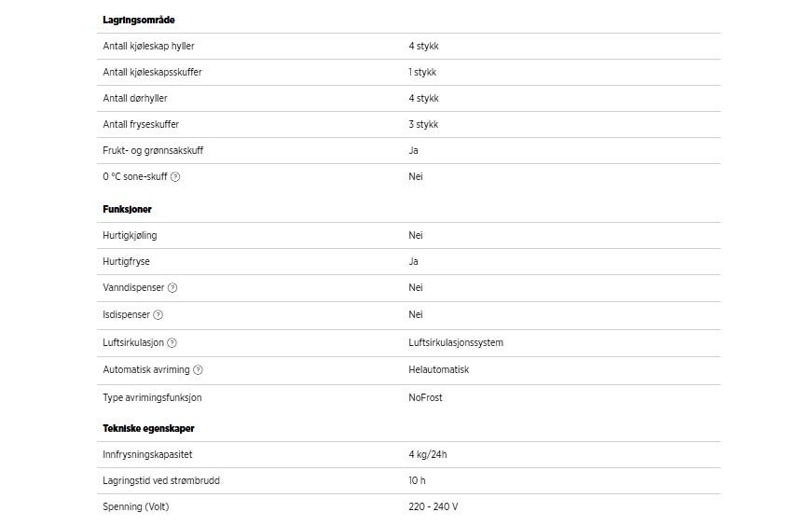
Task: Click the Antall fryseskuffer label
Action: pyautogui.click(x=140, y=124)
